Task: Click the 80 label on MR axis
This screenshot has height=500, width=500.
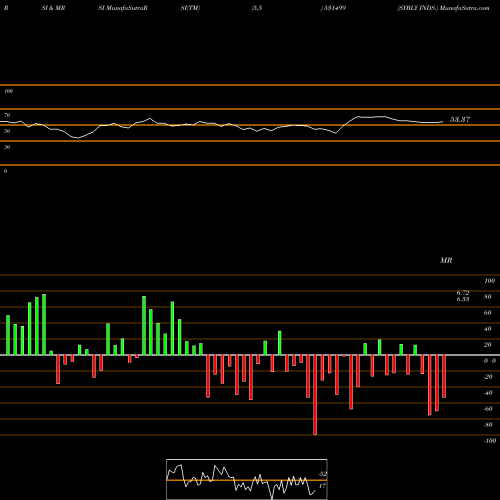Action: (488, 297)
